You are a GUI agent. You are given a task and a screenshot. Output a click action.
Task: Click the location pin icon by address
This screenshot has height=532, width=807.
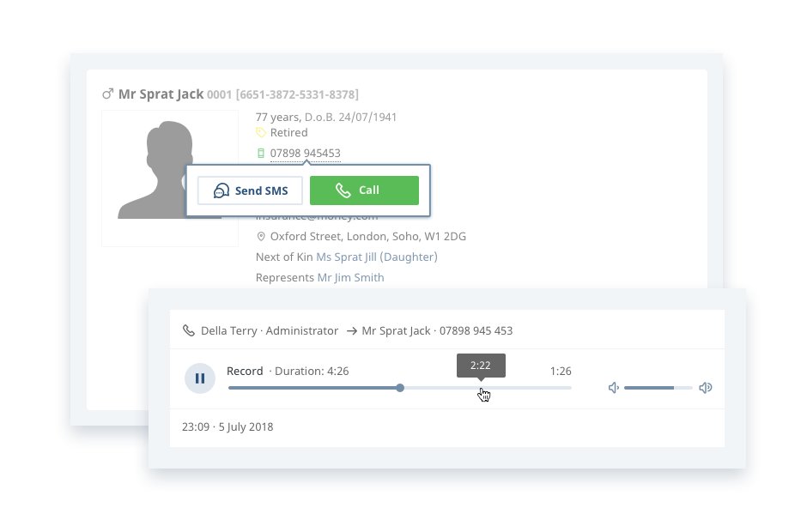coord(261,236)
